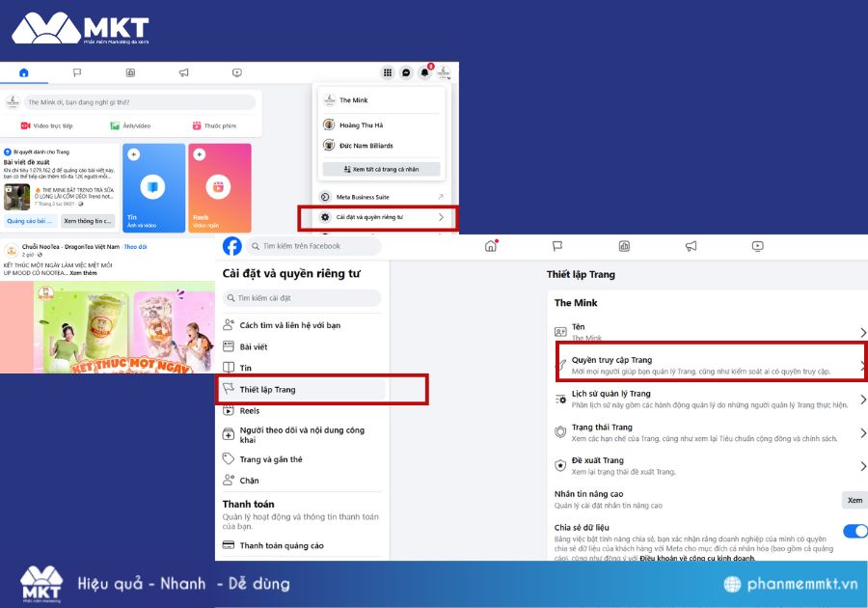Open the Video icon in upper window nav
This screenshot has height=608, width=868.
[x=237, y=72]
